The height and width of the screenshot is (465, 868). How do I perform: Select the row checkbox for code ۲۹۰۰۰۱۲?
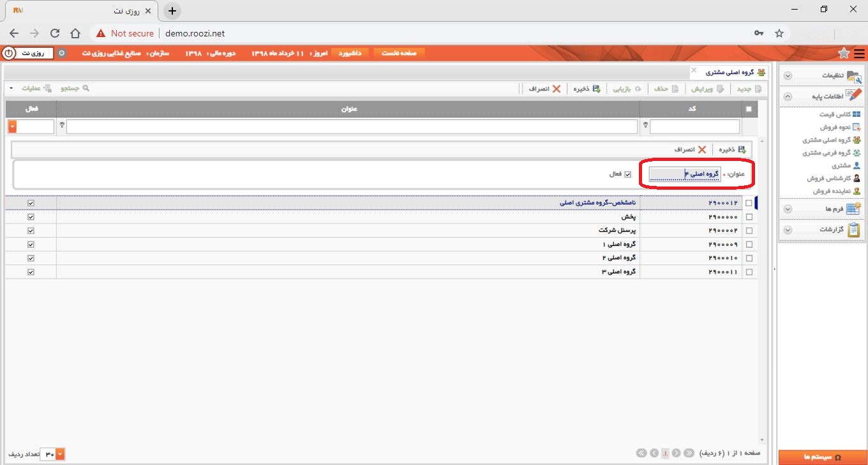pos(749,203)
